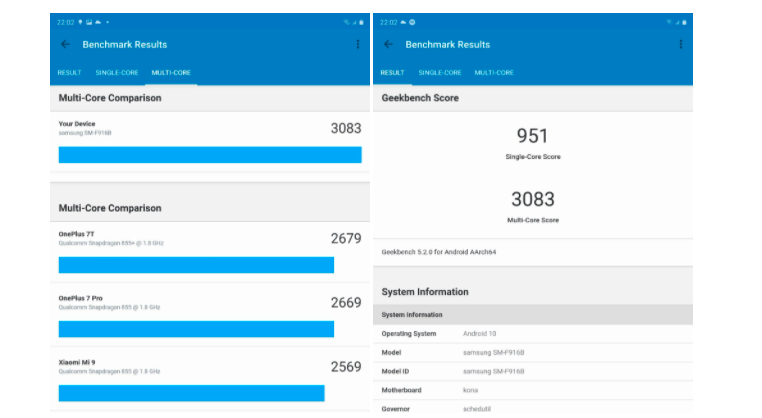Open SINGLE-CORE tab on left screen
Screen dimensions: 762x418
click(117, 73)
